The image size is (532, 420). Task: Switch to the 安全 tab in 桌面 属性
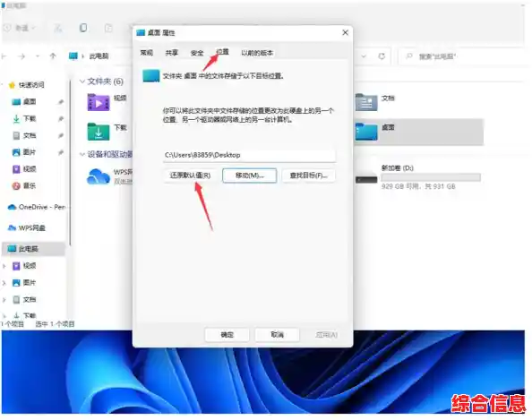(197, 53)
